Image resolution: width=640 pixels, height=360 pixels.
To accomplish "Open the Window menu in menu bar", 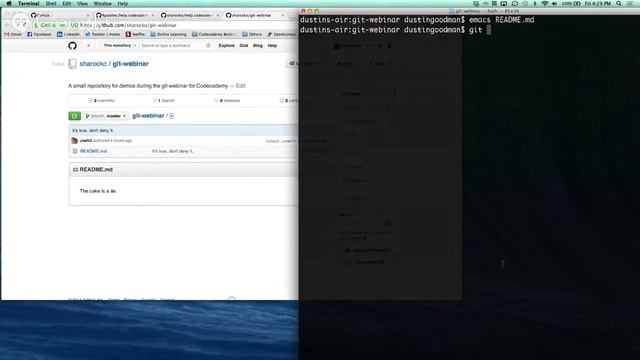I will (x=103, y=4).
